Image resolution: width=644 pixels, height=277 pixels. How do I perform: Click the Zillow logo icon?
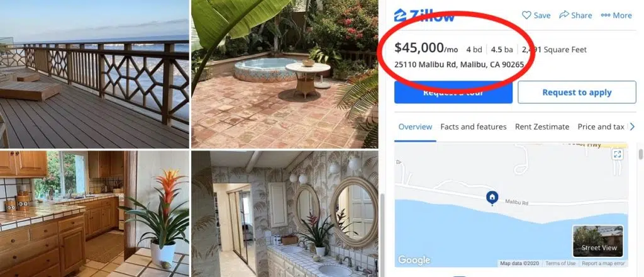click(x=400, y=15)
